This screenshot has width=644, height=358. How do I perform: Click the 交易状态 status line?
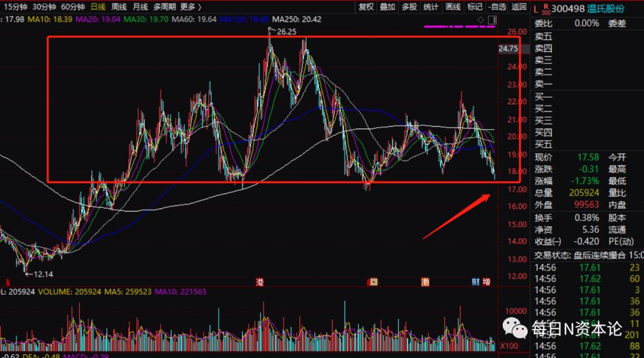pos(589,256)
